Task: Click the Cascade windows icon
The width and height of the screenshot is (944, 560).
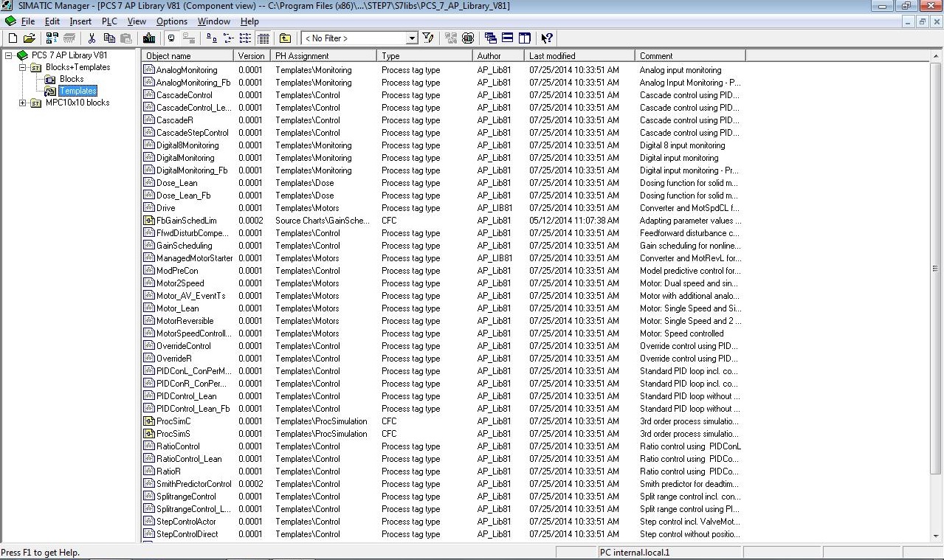Action: 490,38
